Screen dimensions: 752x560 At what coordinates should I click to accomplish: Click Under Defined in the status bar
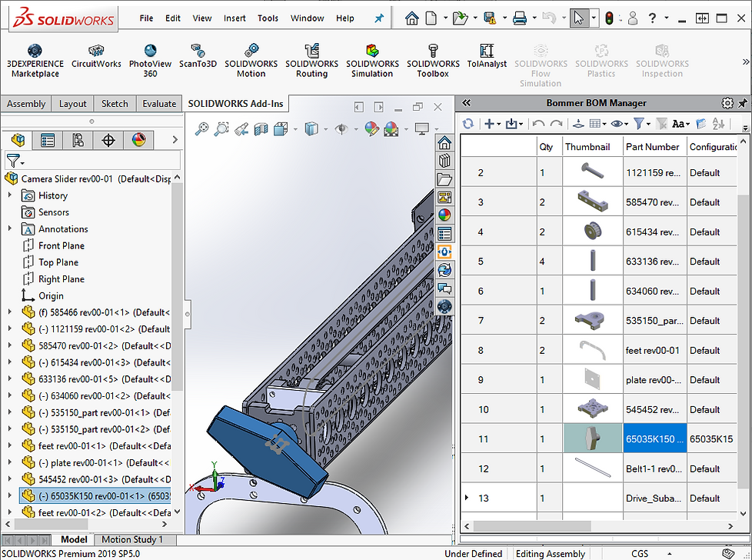click(x=474, y=553)
